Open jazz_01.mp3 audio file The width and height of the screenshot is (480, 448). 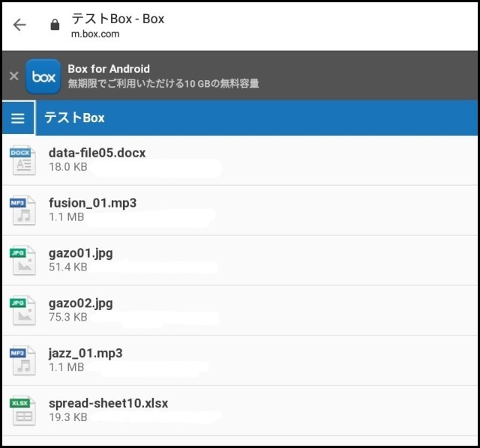pos(85,353)
